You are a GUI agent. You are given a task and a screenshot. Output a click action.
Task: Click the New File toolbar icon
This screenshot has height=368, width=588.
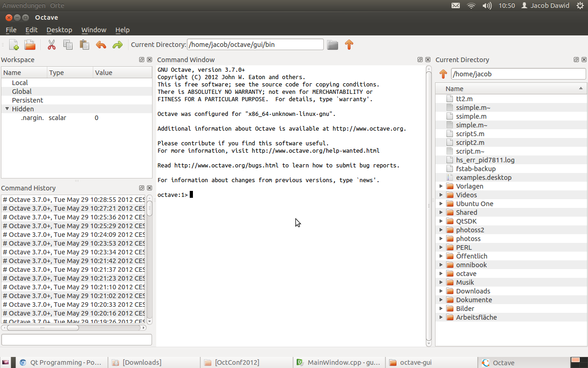click(x=14, y=45)
